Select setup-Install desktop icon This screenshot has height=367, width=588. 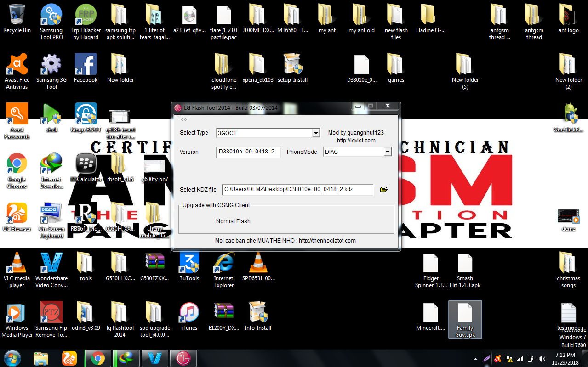click(x=292, y=68)
